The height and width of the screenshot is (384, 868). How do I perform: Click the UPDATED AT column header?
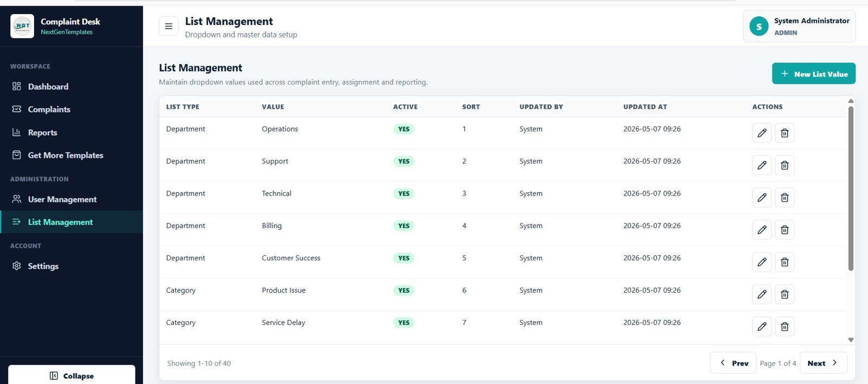645,107
